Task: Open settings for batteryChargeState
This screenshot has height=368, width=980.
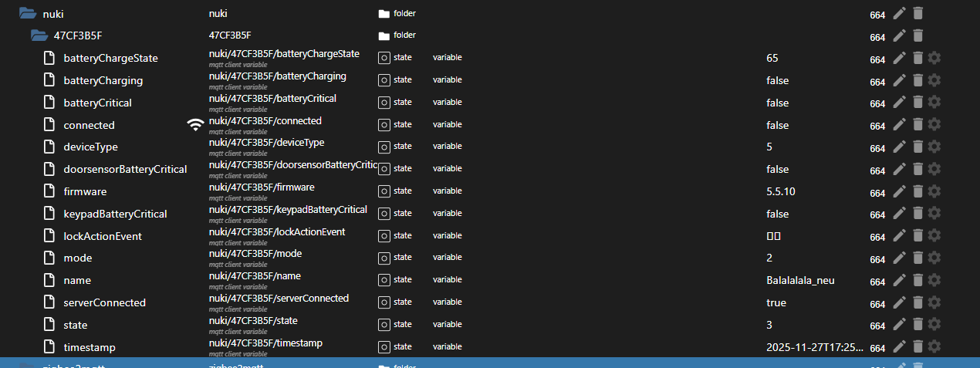Action: 934,58
